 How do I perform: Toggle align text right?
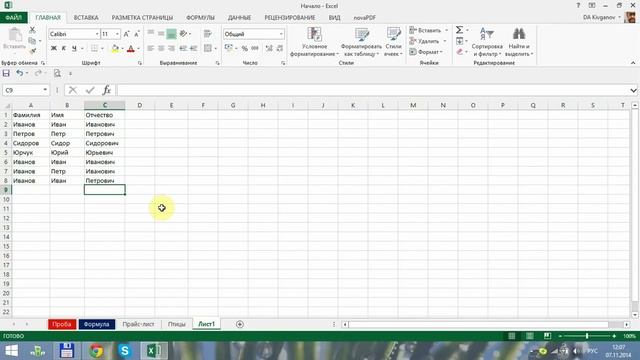[171, 48]
